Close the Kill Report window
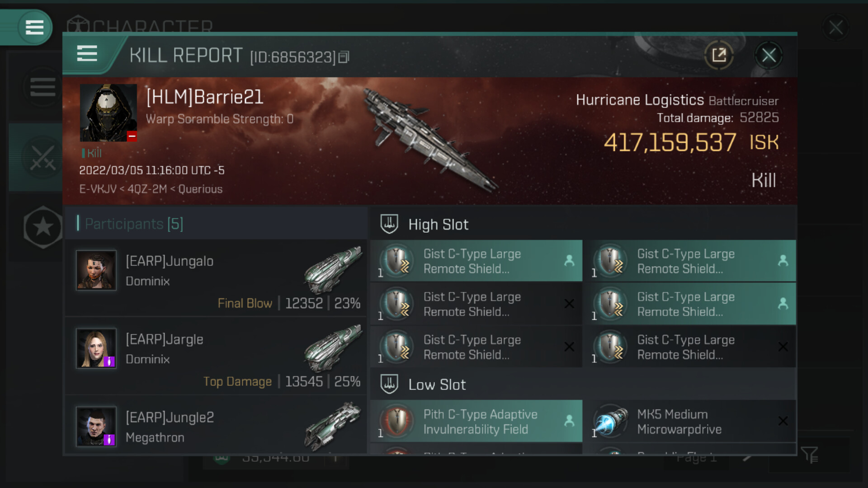This screenshot has width=868, height=488. tap(769, 56)
